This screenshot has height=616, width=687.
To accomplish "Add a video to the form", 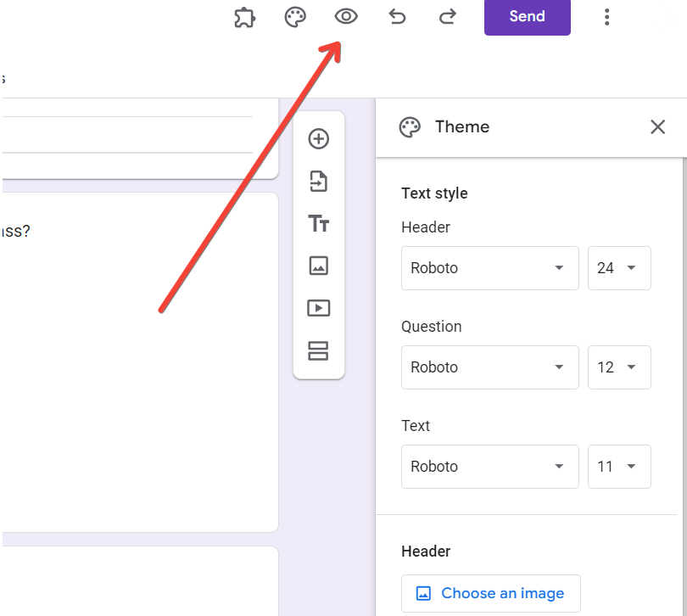I will (319, 309).
